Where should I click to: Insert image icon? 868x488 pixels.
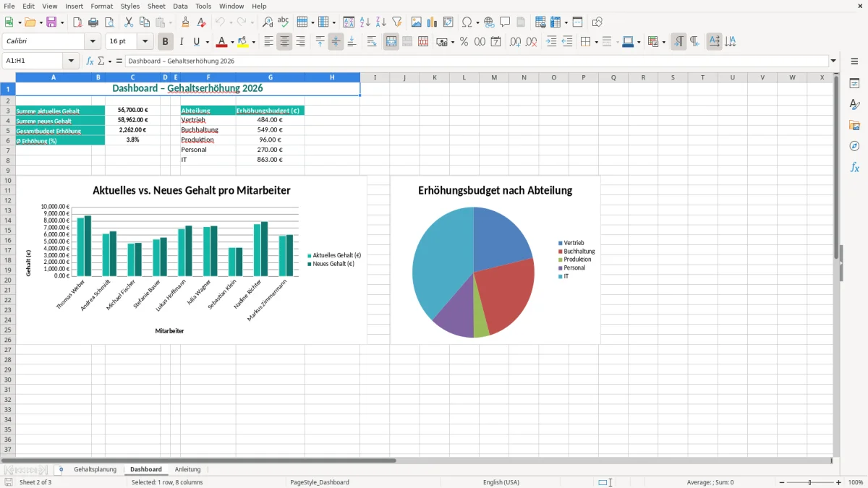pyautogui.click(x=417, y=22)
